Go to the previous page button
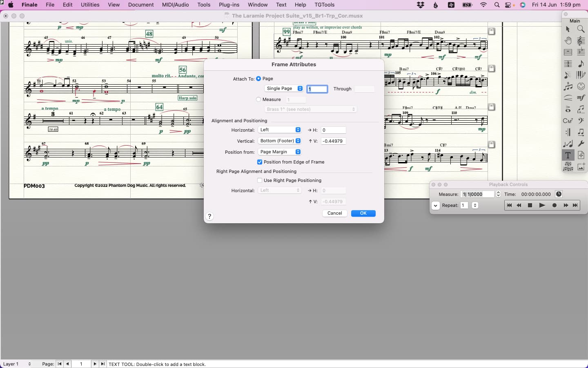 pyautogui.click(x=68, y=364)
